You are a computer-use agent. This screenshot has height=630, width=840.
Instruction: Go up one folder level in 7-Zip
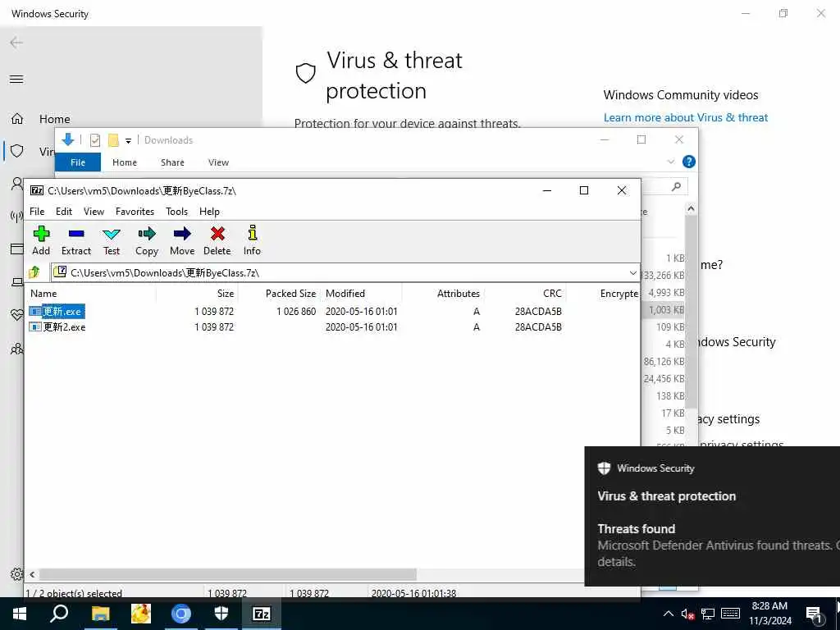34,272
